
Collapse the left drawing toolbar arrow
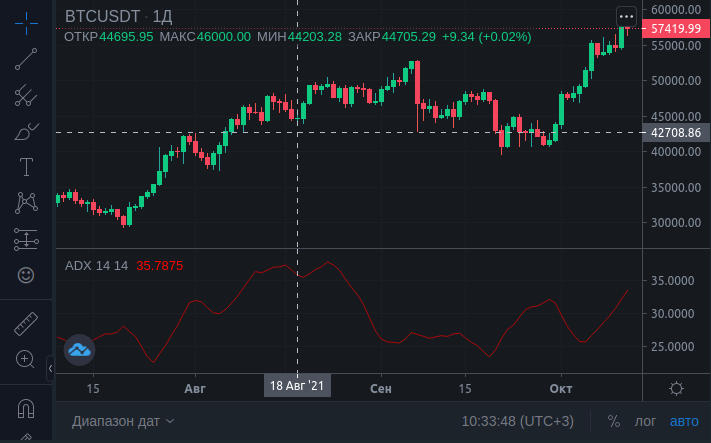click(51, 369)
